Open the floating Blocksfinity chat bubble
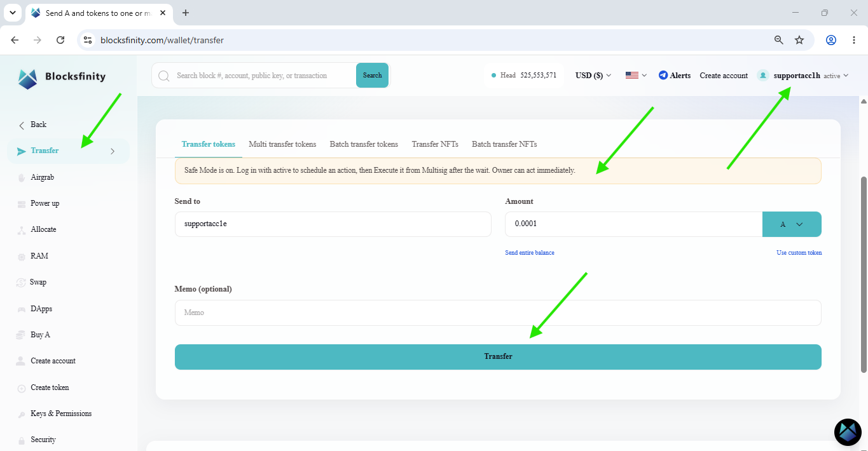 point(848,432)
